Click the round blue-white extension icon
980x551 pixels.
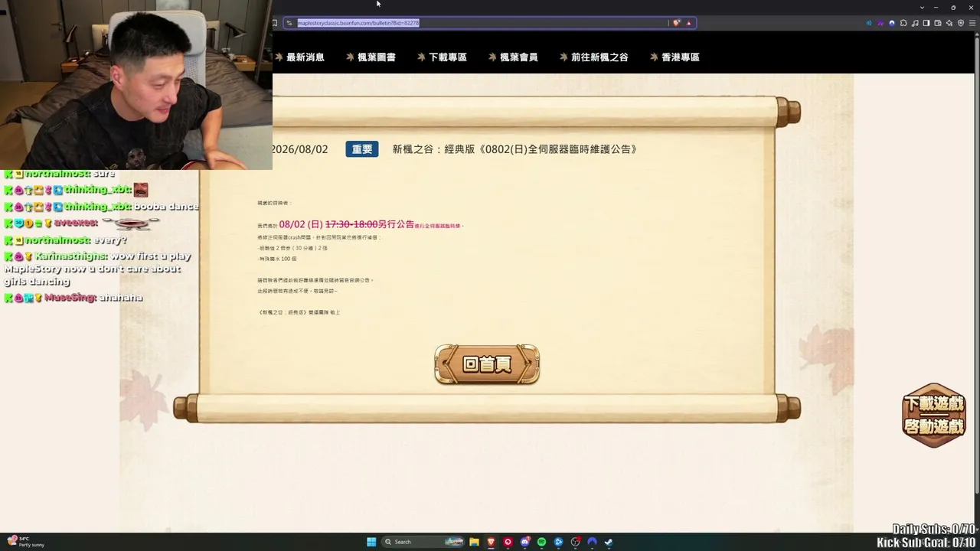tap(892, 23)
